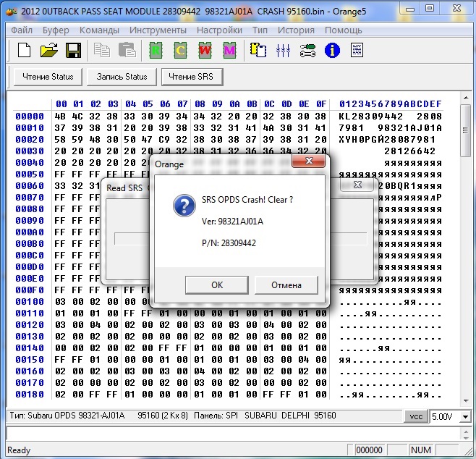The width and height of the screenshot is (476, 459).
Task: Click hex byte 4B at address 00000
Action: [60, 117]
